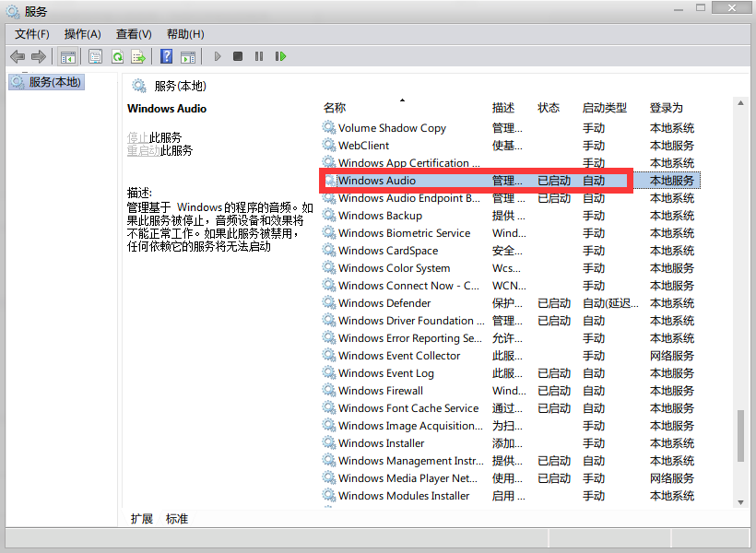
Task: Click the Start Service play icon
Action: click(218, 57)
